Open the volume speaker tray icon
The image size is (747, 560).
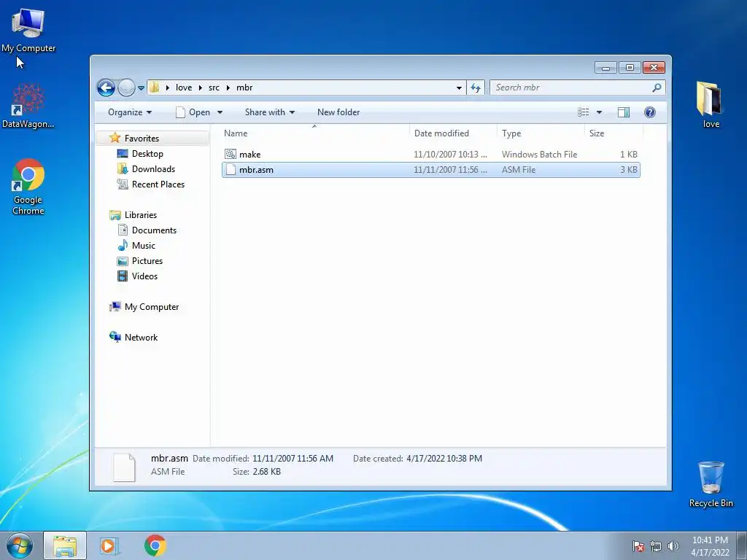point(673,546)
